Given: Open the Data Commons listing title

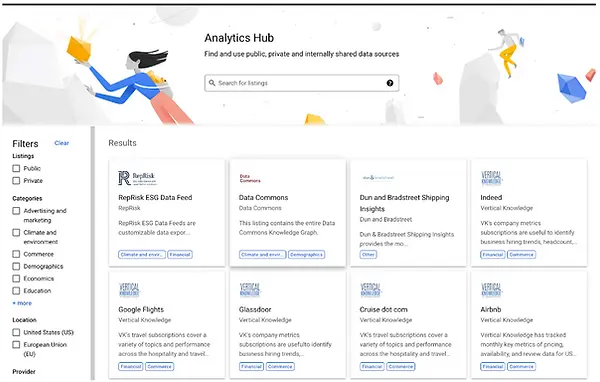Looking at the screenshot, I should tap(263, 198).
